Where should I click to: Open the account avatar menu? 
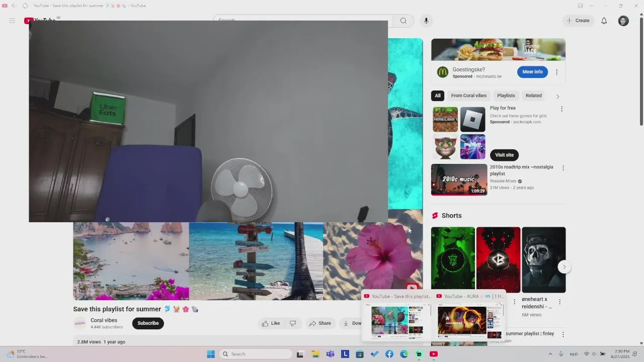(x=623, y=21)
